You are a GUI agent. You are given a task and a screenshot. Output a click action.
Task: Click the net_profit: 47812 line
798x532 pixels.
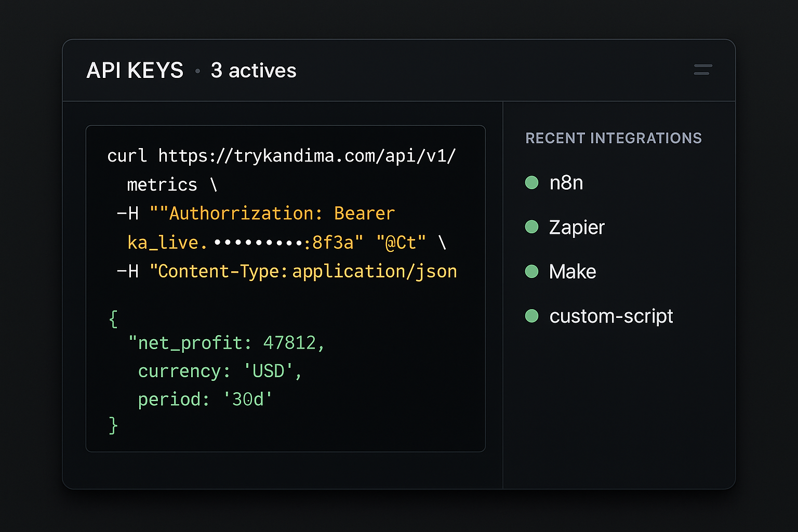227,343
